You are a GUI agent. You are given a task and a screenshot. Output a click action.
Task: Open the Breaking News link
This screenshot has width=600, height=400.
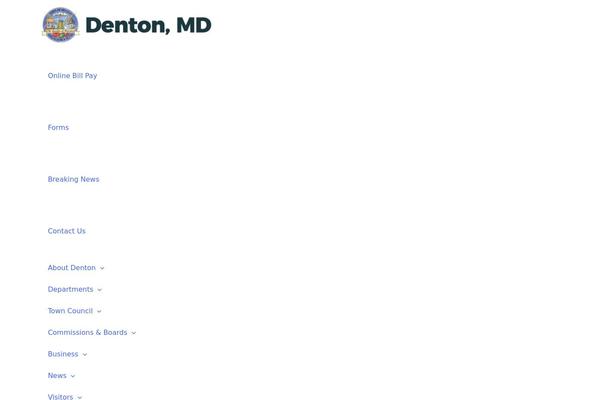(x=73, y=180)
